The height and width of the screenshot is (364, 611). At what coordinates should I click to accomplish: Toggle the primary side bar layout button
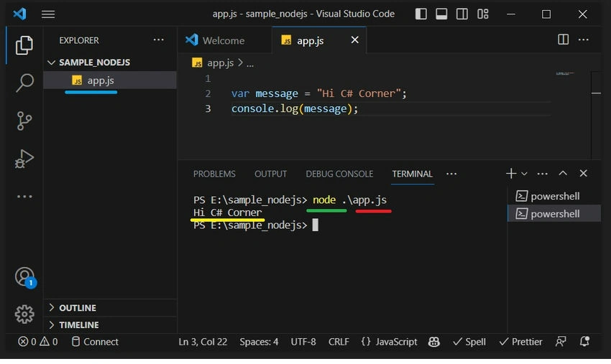421,14
